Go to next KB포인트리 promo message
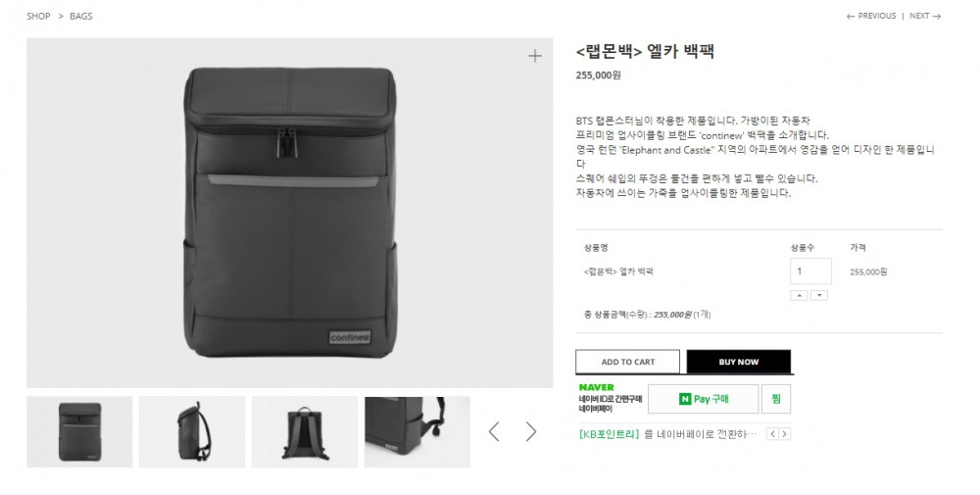This screenshot has width=980, height=495. (784, 434)
